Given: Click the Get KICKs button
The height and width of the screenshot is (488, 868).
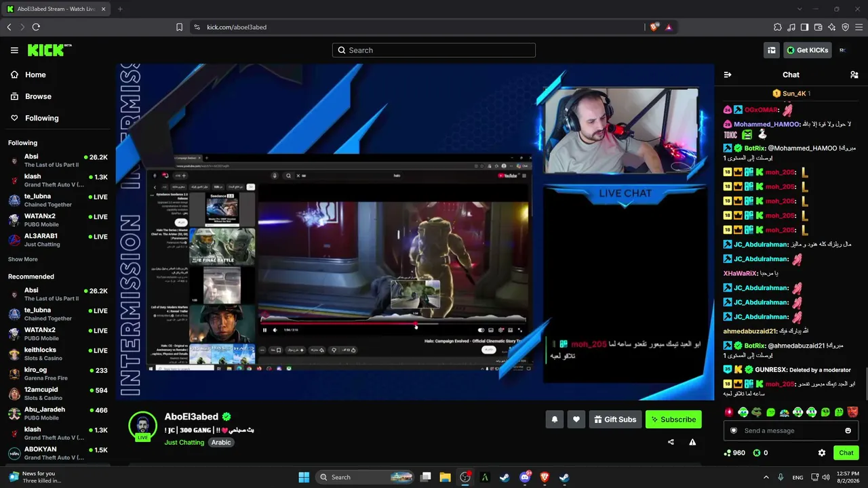Looking at the screenshot, I should tap(807, 50).
